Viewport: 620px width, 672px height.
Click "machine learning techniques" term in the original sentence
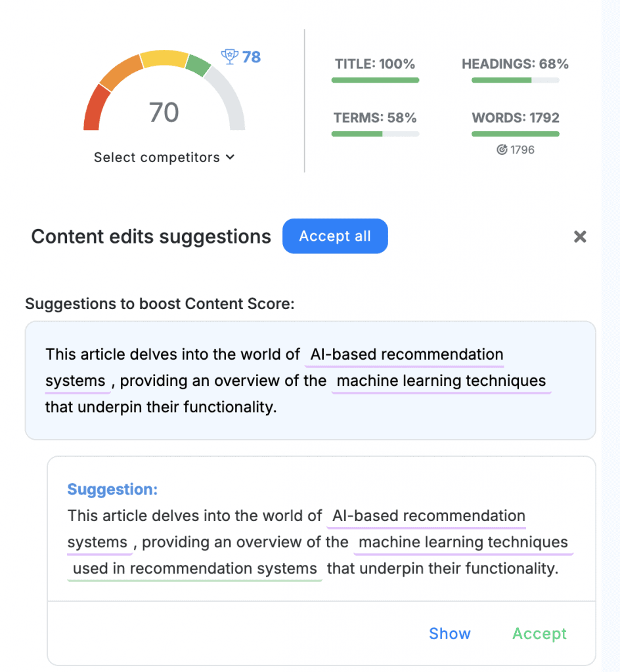click(441, 381)
